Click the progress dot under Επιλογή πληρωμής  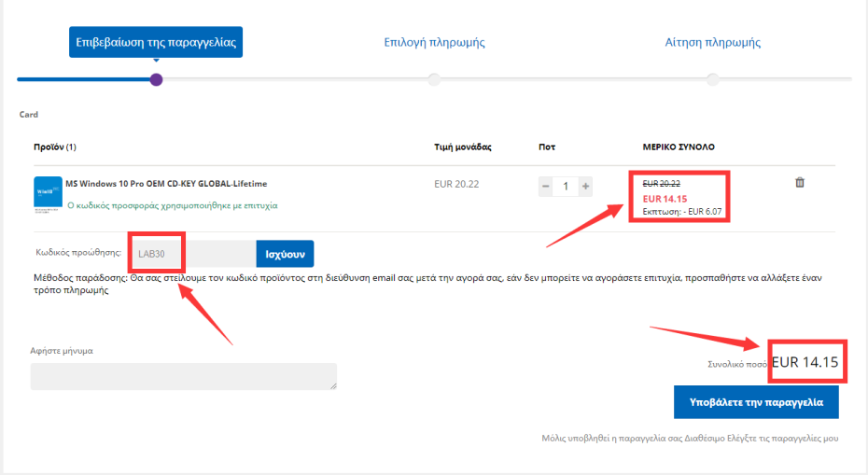click(x=434, y=79)
